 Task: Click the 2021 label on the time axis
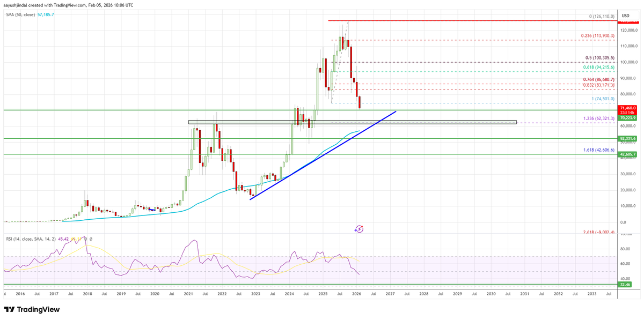coord(188,294)
